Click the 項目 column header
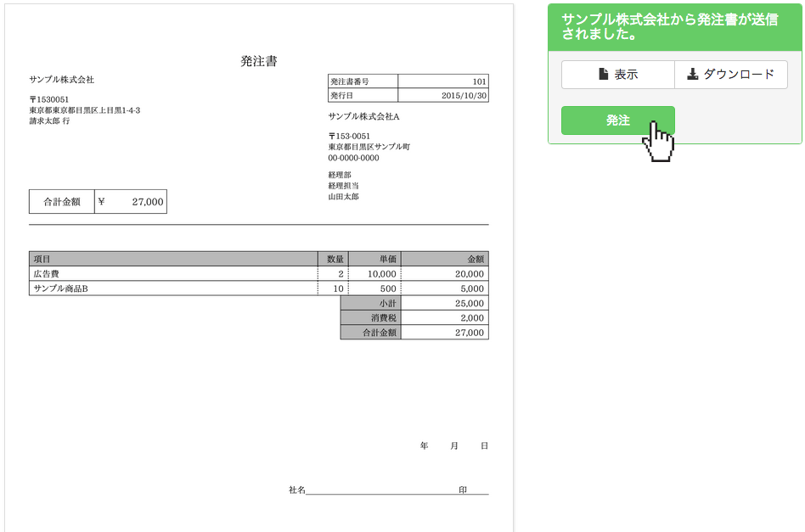Image resolution: width=805 pixels, height=532 pixels. pyautogui.click(x=173, y=259)
